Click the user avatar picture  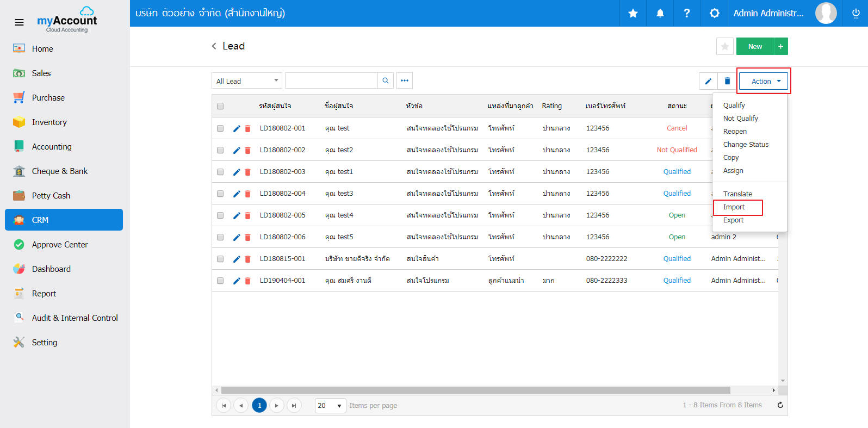click(x=826, y=13)
